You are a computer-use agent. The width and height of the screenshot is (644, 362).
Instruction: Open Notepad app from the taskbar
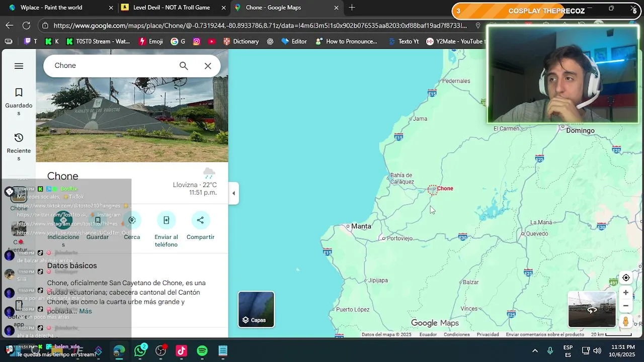point(223,351)
